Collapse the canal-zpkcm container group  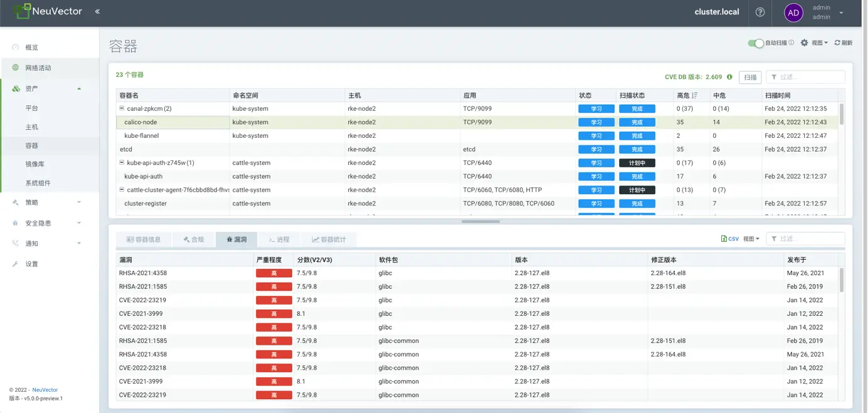coord(122,108)
